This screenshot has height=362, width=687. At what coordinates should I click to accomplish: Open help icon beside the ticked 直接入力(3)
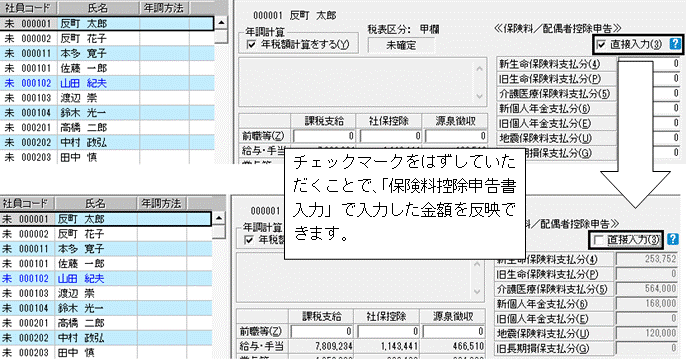(x=675, y=44)
